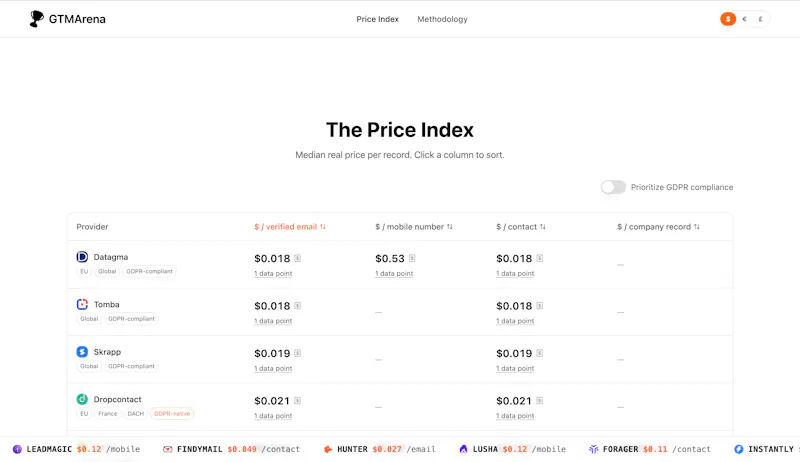
Task: Sort by $ / contact column
Action: (520, 226)
